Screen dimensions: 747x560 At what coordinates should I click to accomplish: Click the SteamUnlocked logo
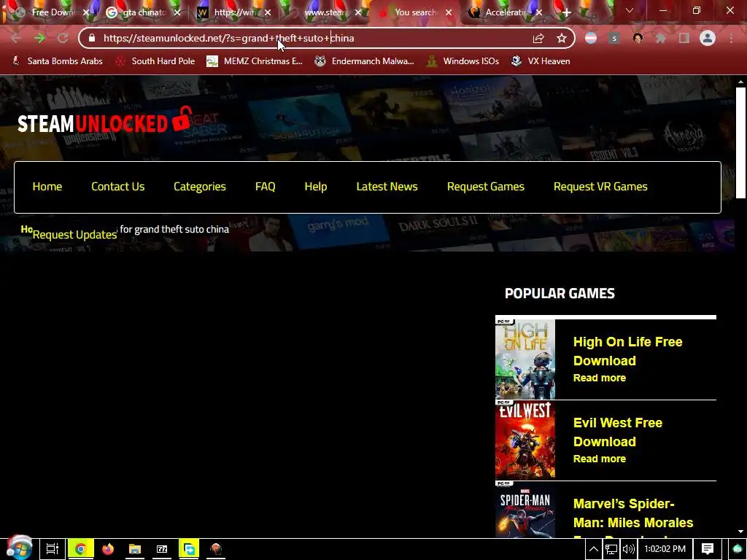point(105,121)
